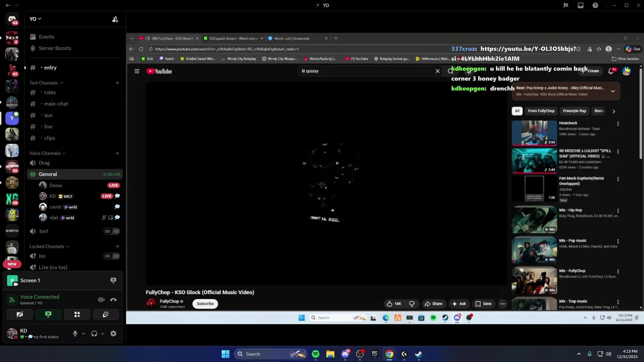This screenshot has height=362, width=644.
Task: Open the Activities launcher button
Action: coord(77,314)
